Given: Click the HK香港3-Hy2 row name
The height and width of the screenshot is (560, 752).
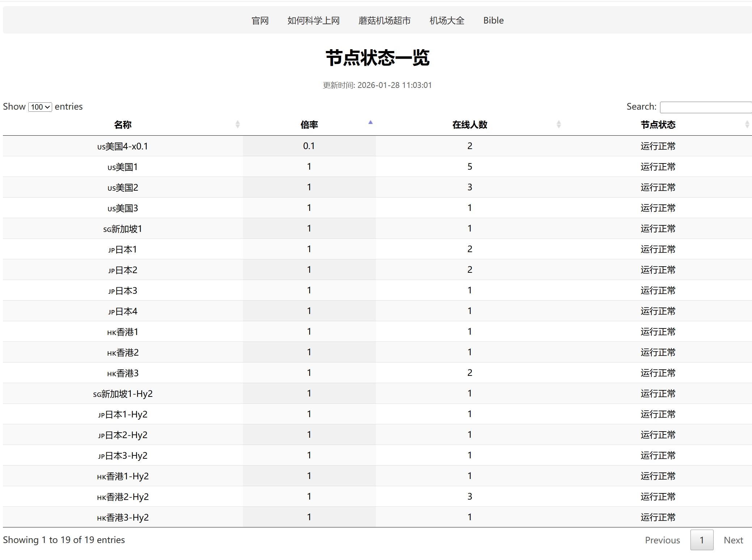Looking at the screenshot, I should click(123, 518).
